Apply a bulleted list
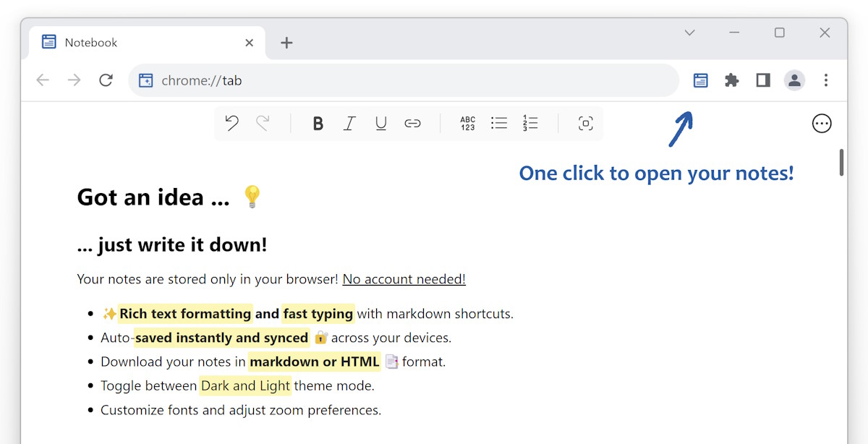This screenshot has height=444, width=868. pos(499,123)
